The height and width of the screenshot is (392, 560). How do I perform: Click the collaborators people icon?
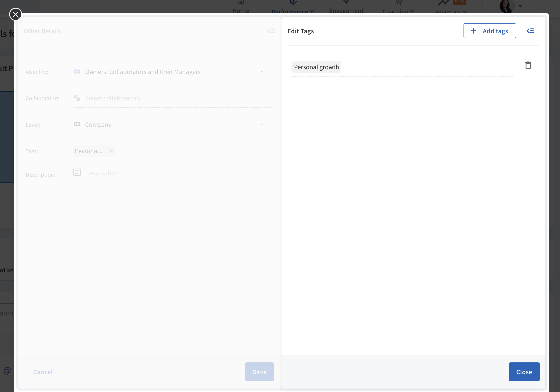(x=77, y=98)
